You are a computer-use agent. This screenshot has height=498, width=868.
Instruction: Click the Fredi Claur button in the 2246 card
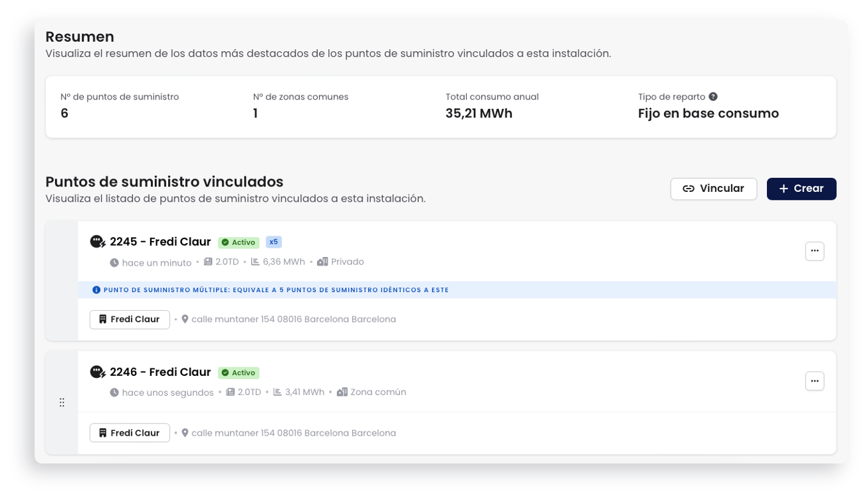click(130, 433)
